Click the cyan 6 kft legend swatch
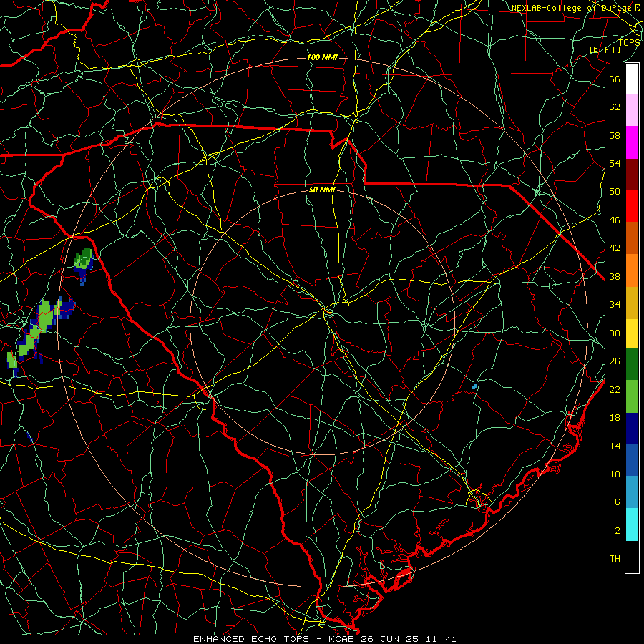Image resolution: width=644 pixels, height=644 pixels. (632, 525)
